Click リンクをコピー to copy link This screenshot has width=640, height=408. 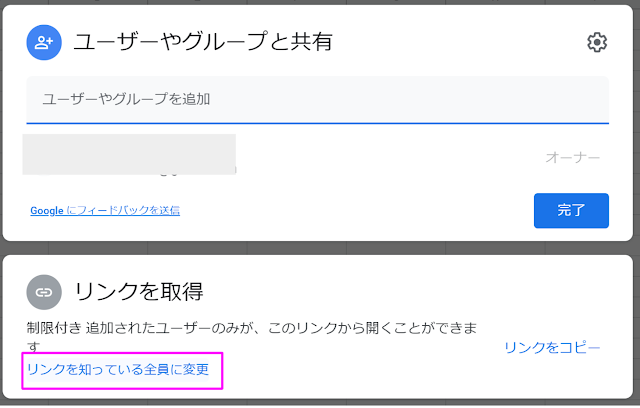pyautogui.click(x=552, y=348)
